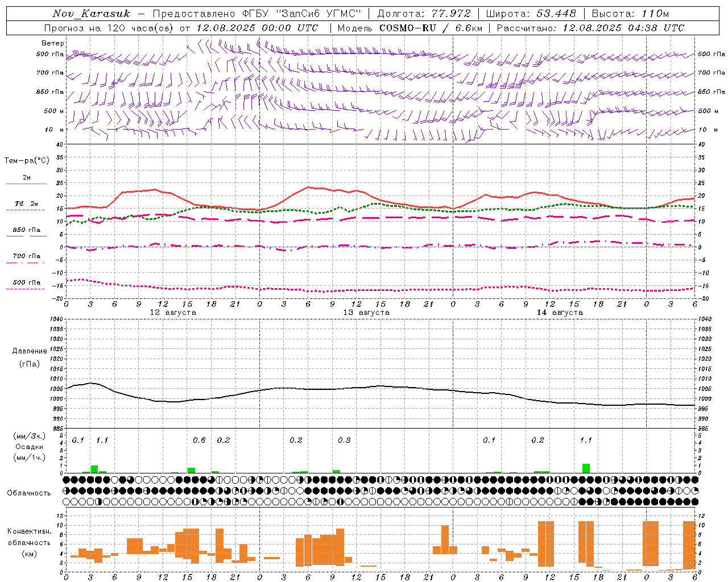Viewport: 728px width, 582px height.
Task: Click the 0.3 precipitation amount value
Action: pos(344,440)
